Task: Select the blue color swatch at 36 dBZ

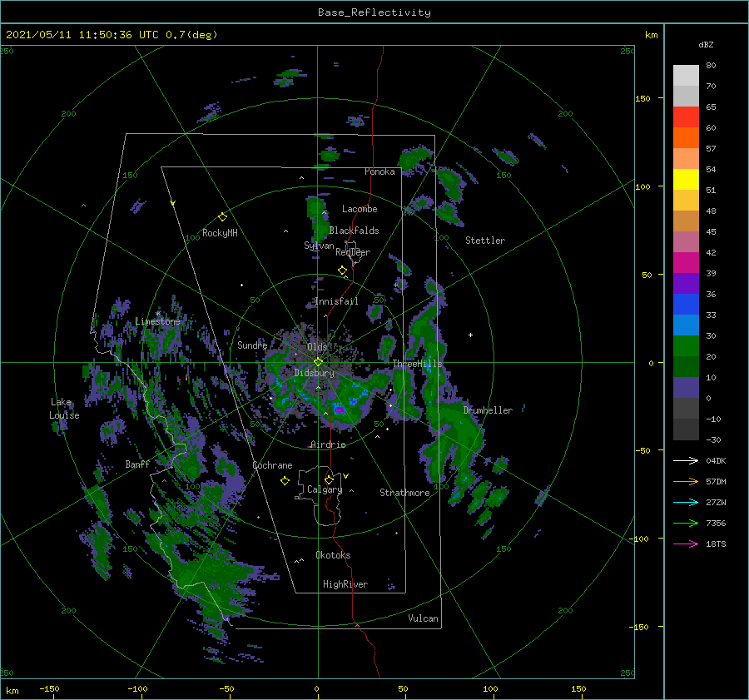Action: (686, 304)
